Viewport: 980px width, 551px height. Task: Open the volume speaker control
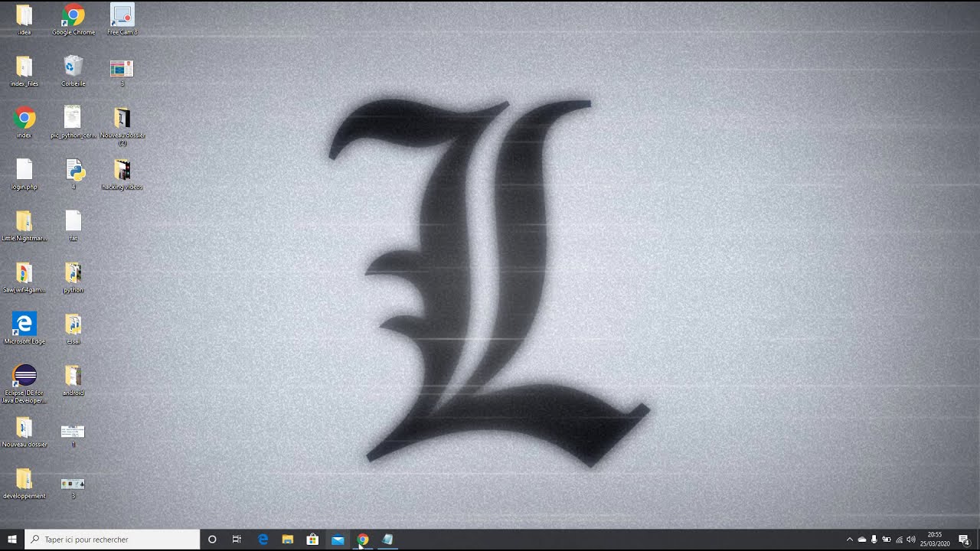pos(911,540)
